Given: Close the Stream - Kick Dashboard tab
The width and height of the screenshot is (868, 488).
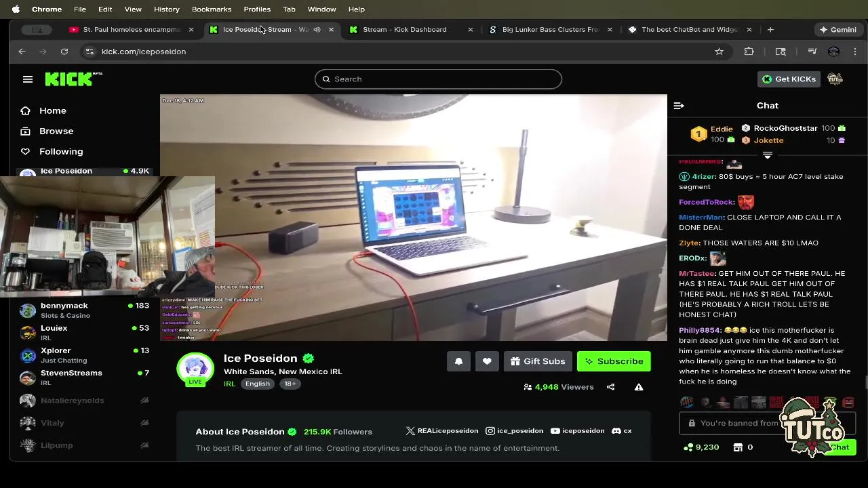Looking at the screenshot, I should (471, 30).
